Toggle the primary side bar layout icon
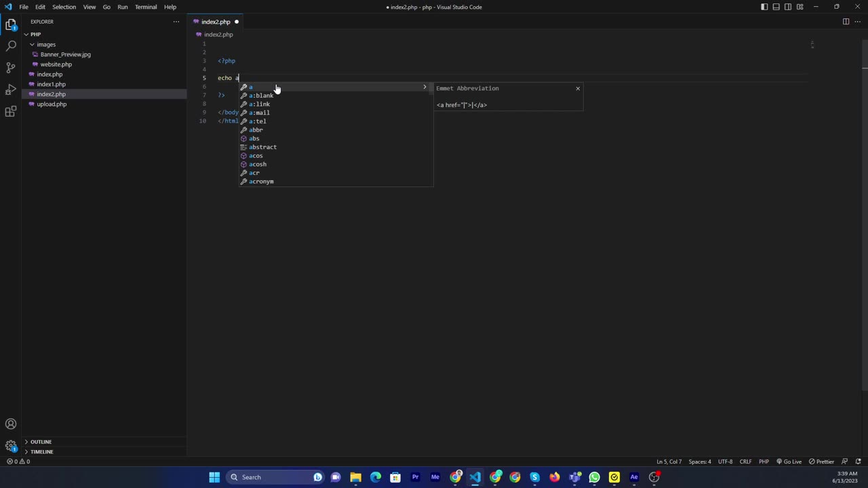The width and height of the screenshot is (868, 488). [x=764, y=7]
